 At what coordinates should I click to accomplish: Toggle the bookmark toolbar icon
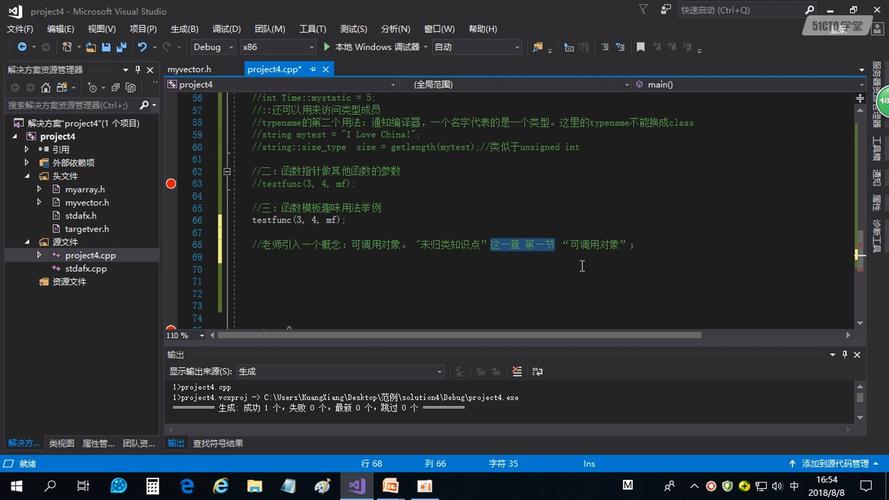[640, 47]
